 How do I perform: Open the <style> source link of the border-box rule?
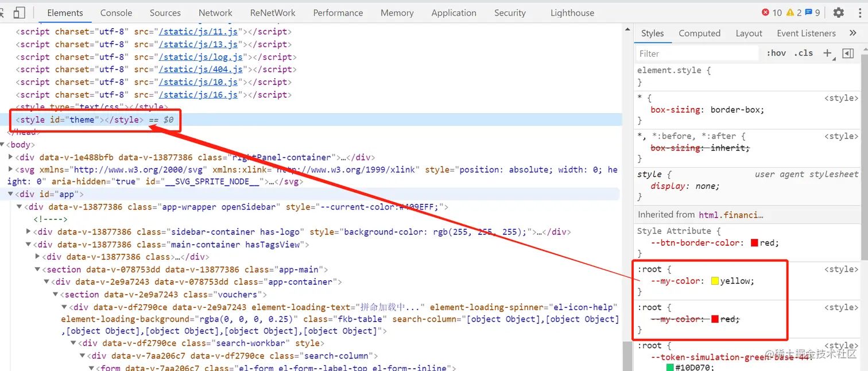coord(842,98)
